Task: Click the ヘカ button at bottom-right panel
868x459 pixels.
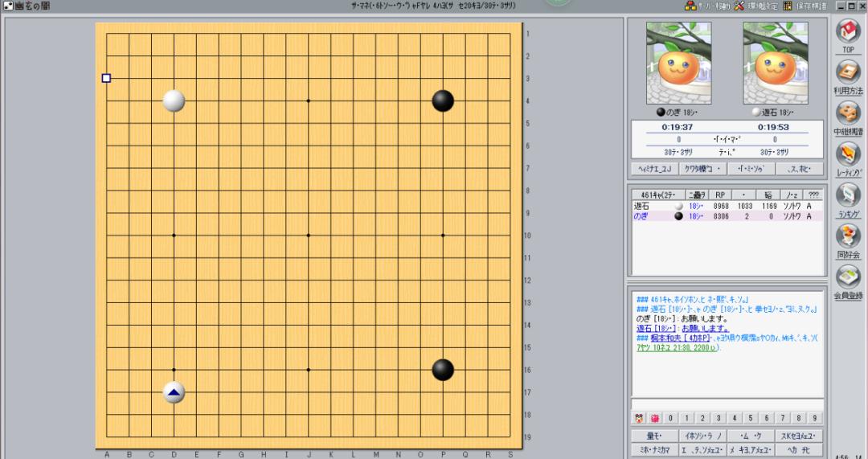Action: (799, 450)
